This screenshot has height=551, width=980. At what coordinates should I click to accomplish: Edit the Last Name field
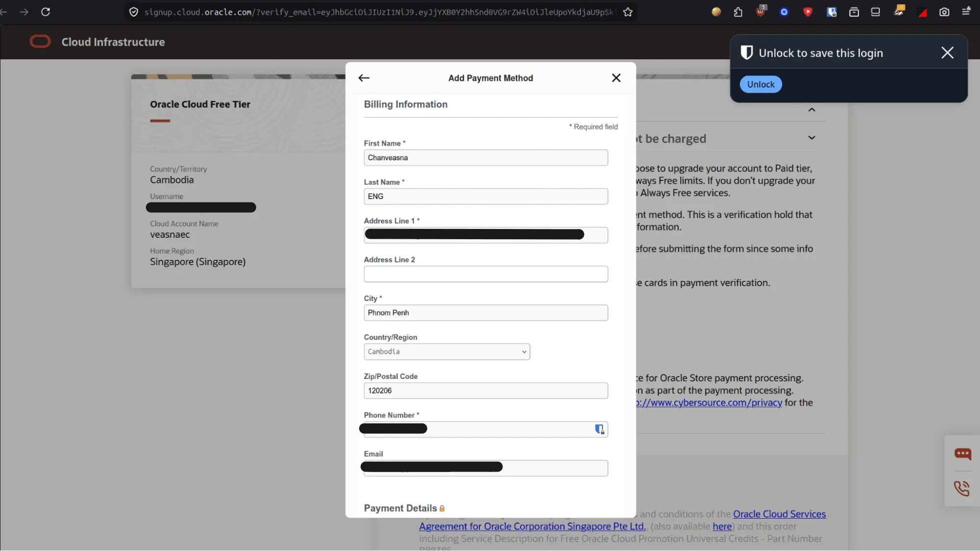[x=486, y=197]
